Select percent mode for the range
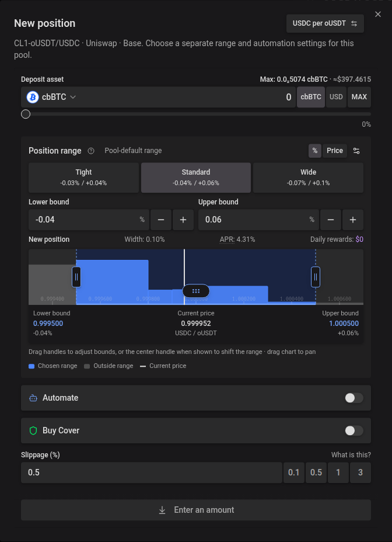392x542 pixels. (314, 151)
